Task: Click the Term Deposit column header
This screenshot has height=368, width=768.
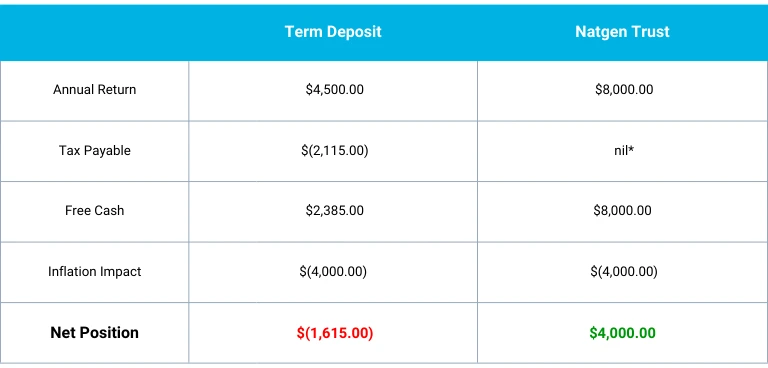Action: pyautogui.click(x=333, y=32)
